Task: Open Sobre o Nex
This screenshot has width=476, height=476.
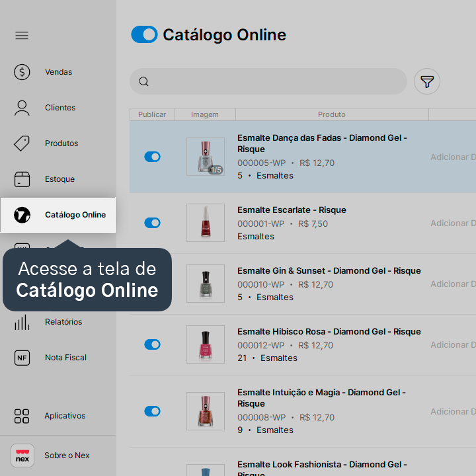Action: (67, 456)
